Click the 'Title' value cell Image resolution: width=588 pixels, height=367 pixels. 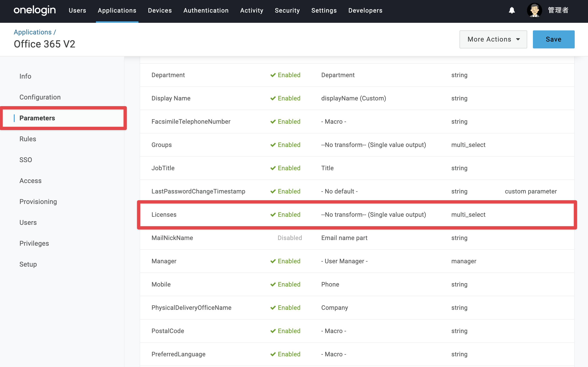point(327,168)
